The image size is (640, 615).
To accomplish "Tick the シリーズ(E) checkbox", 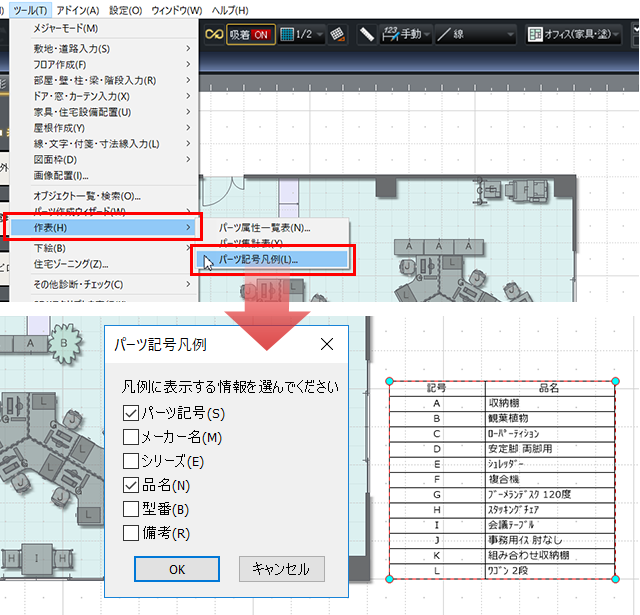I will [x=130, y=460].
